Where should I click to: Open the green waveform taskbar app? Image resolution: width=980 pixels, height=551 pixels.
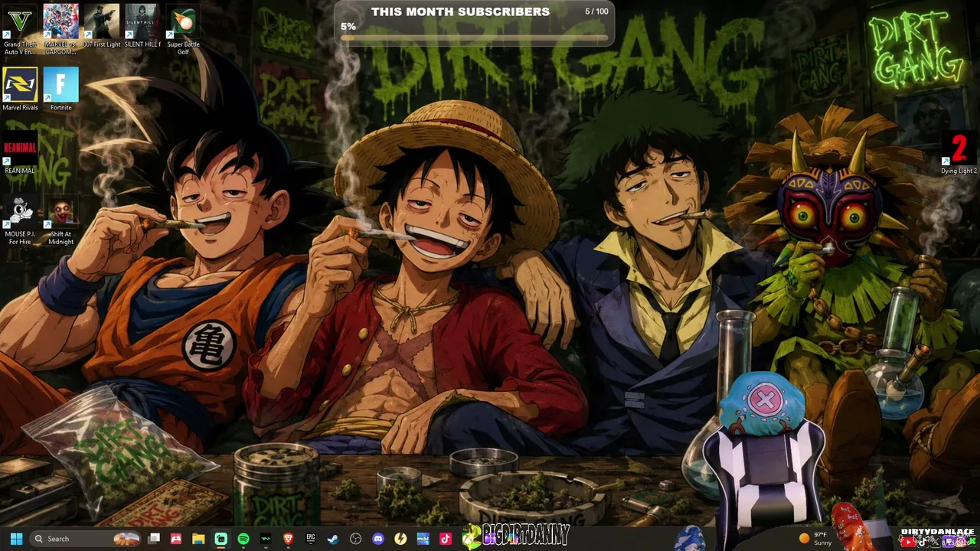(266, 539)
